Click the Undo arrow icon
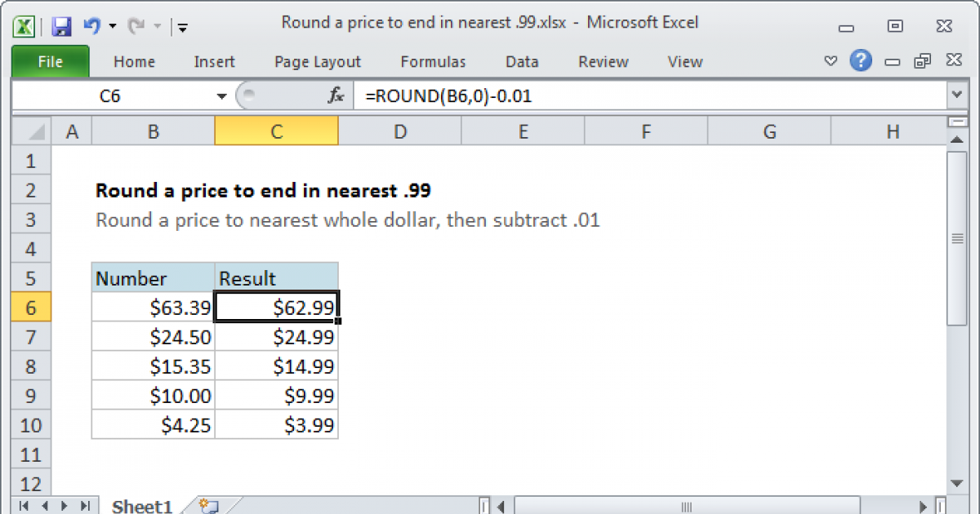This screenshot has height=514, width=980. [x=92, y=26]
